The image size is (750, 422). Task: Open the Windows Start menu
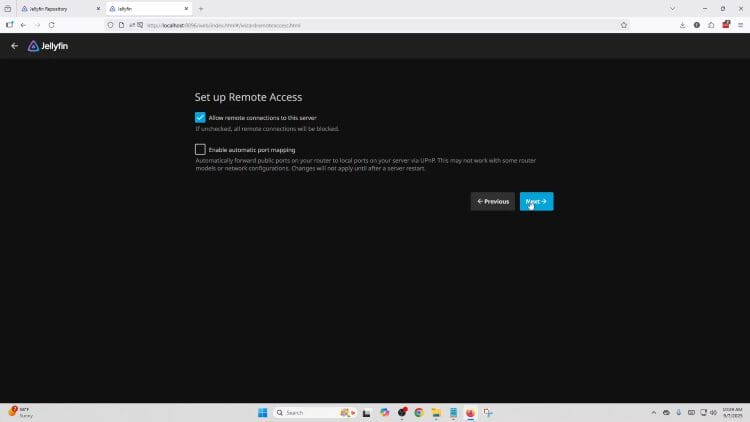click(x=263, y=412)
